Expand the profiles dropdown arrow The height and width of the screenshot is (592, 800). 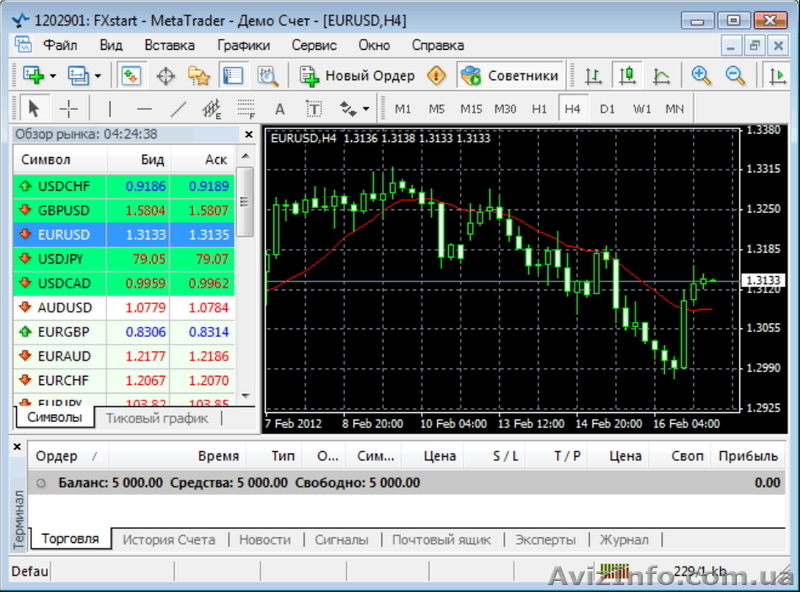(97, 76)
